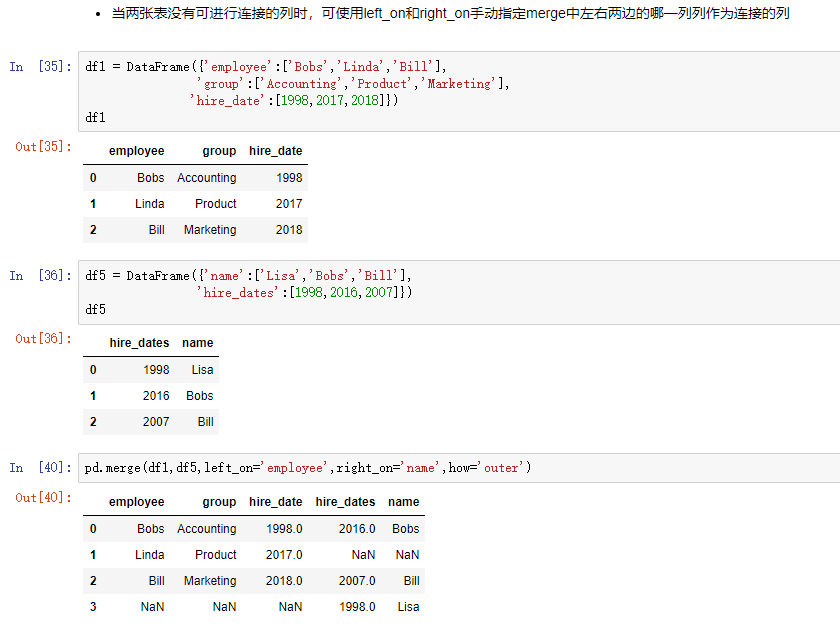This screenshot has width=840, height=626.
Task: Click the hire_dates header in Out[36] table
Action: pyautogui.click(x=139, y=343)
